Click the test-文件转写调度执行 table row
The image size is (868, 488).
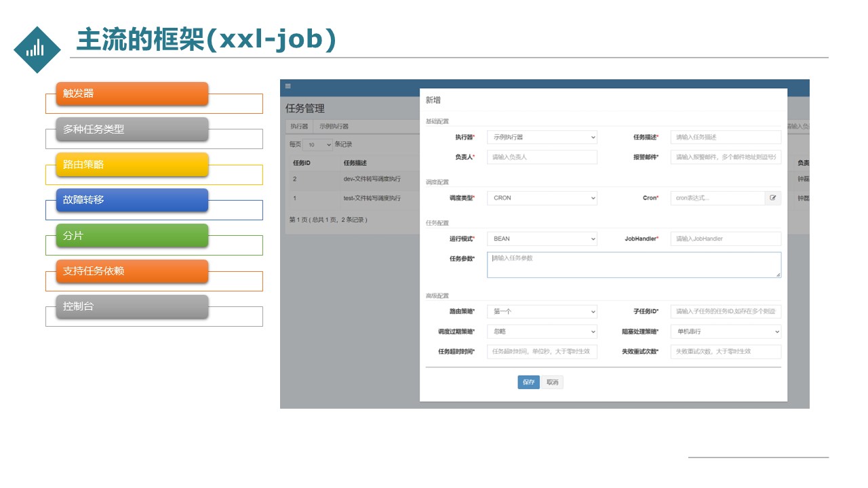[353, 199]
